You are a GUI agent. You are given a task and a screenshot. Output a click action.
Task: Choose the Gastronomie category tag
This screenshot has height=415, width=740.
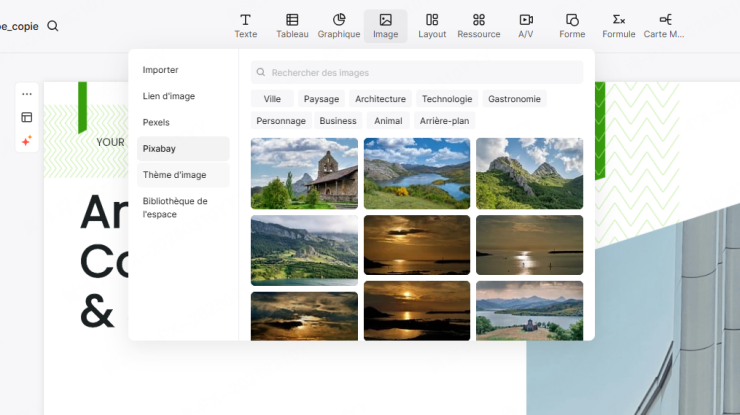[514, 99]
